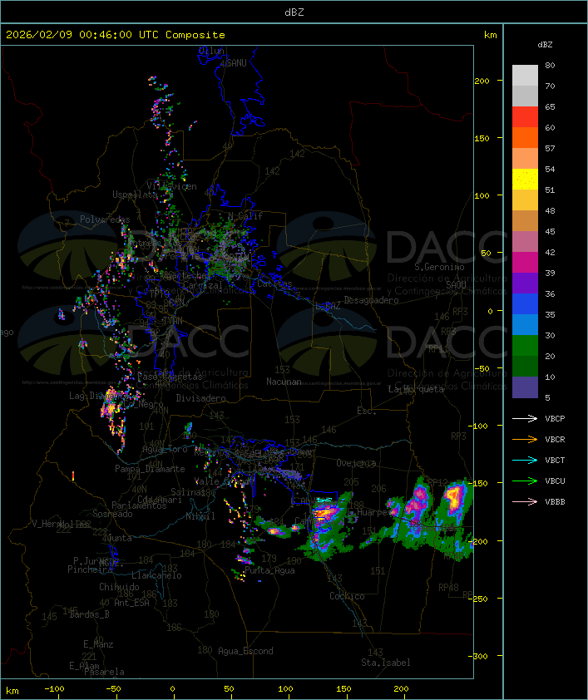This screenshot has width=588, height=700.
Task: Click the 'VBCP' legend label
Action: (x=555, y=419)
